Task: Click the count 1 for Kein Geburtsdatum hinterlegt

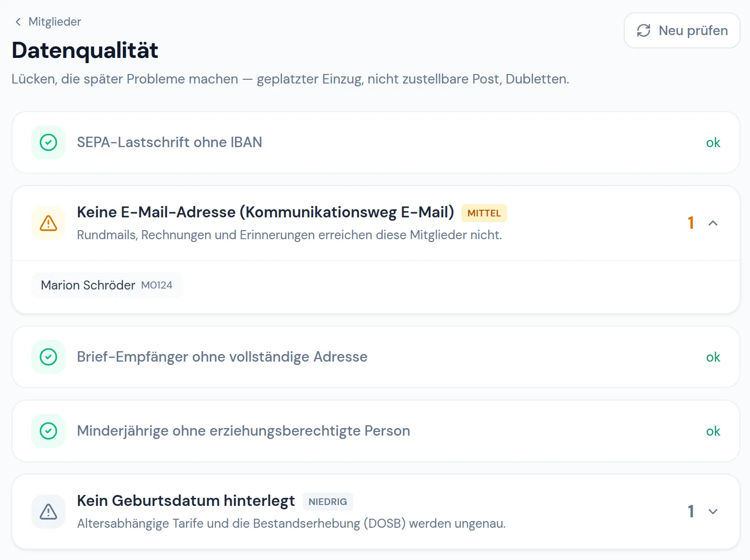Action: pyautogui.click(x=691, y=512)
